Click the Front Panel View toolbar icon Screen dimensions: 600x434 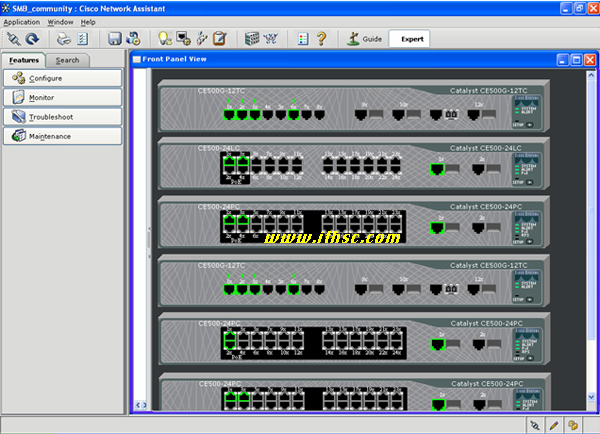coord(252,39)
